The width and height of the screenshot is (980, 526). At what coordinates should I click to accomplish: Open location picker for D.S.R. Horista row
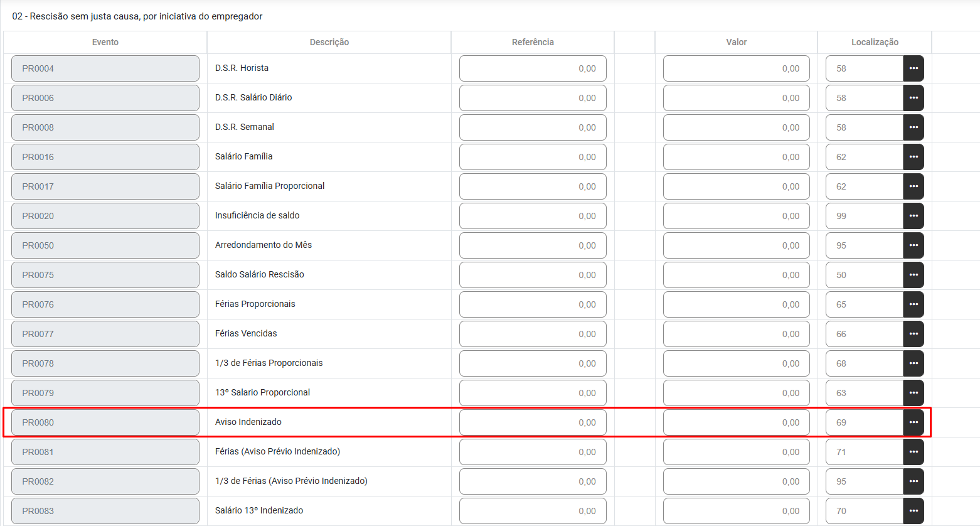coord(913,68)
